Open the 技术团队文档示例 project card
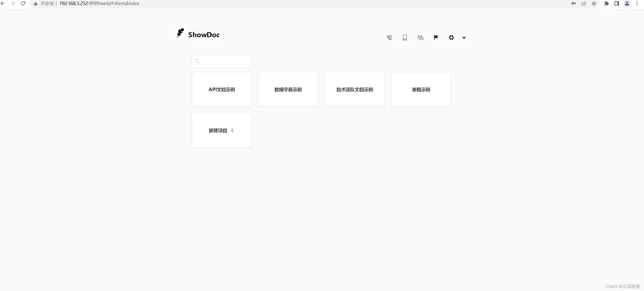Image resolution: width=644 pixels, height=291 pixels. (x=355, y=89)
